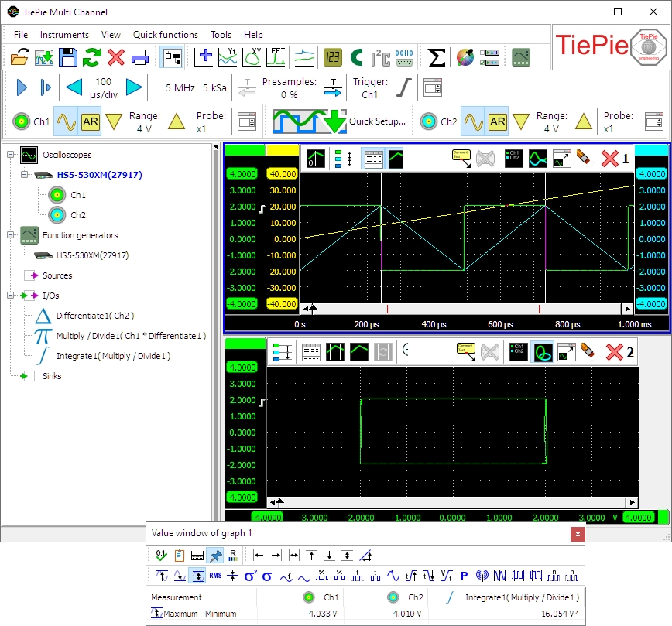Collapse the Oscilloscopes tree node

coord(11,155)
